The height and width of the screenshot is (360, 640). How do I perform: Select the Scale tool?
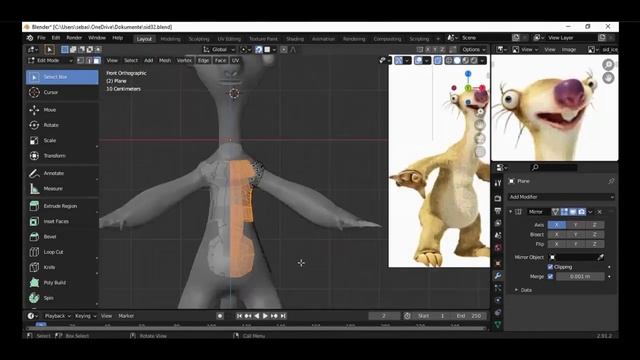62,140
